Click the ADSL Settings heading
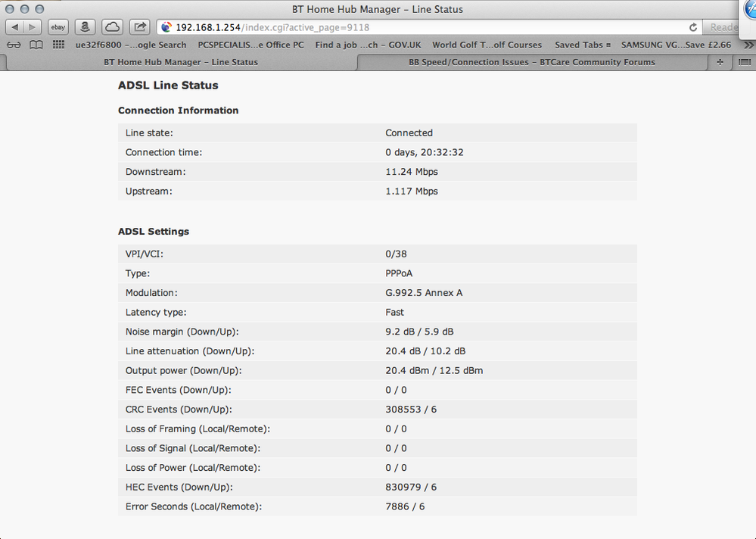The image size is (756, 539). (154, 232)
